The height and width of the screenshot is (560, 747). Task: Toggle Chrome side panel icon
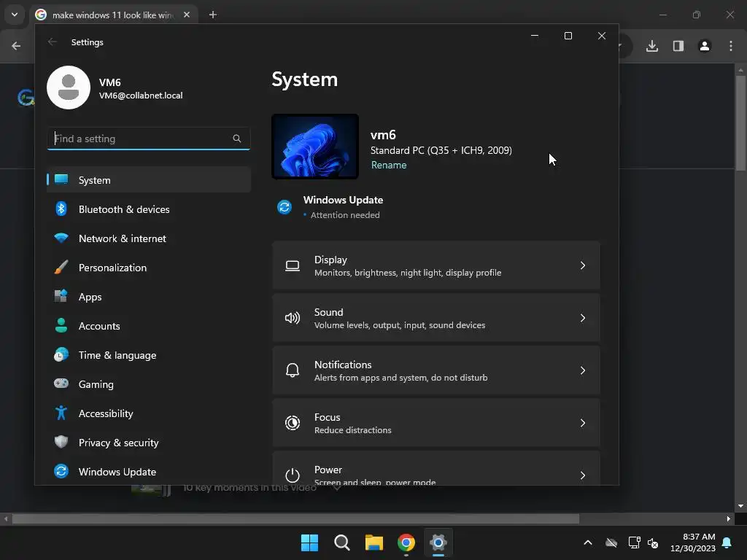point(678,46)
